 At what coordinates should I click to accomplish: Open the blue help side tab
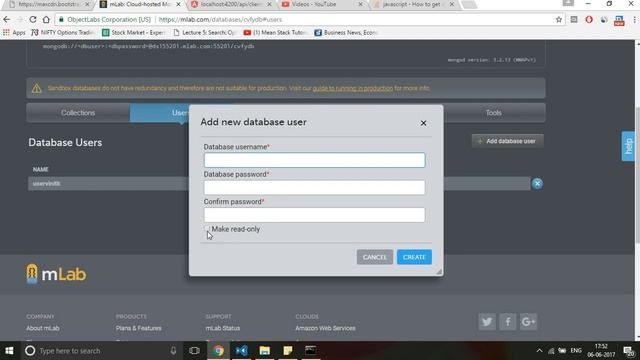[x=628, y=146]
